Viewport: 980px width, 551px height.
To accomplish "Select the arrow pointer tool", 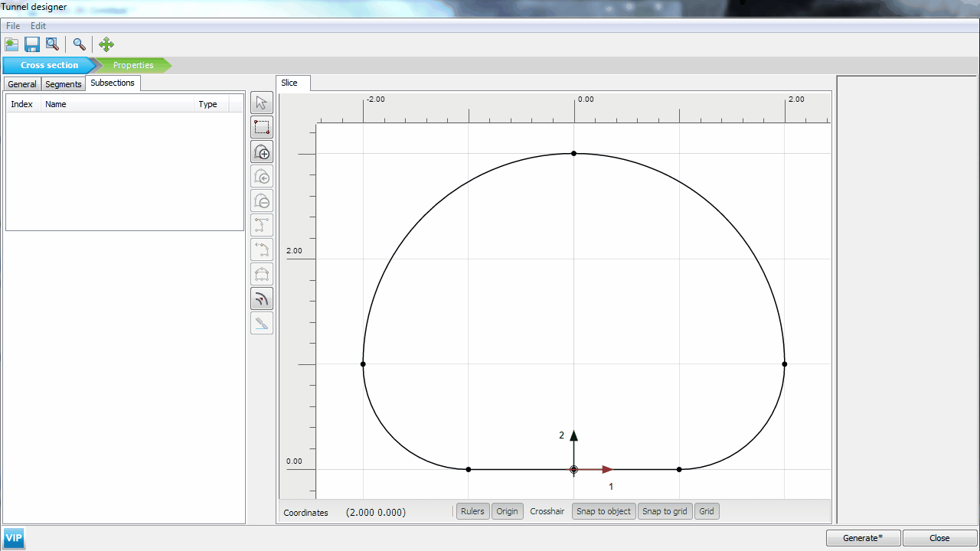I will [262, 103].
